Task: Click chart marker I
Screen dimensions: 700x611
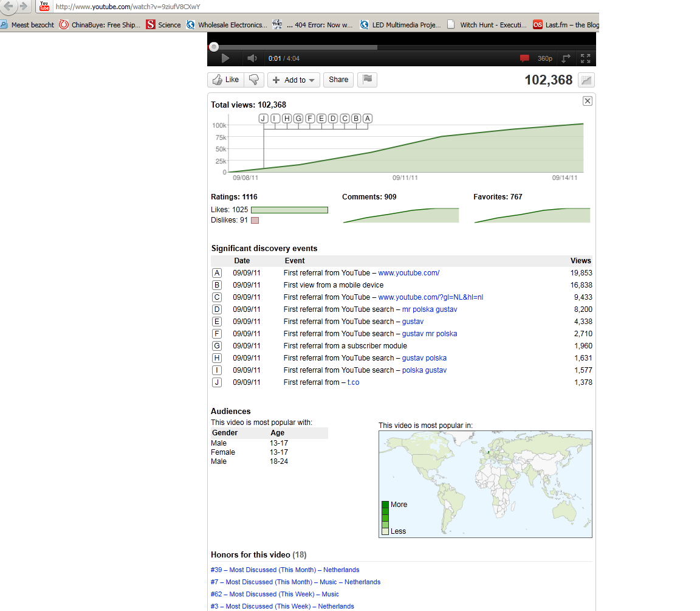Action: tap(275, 119)
